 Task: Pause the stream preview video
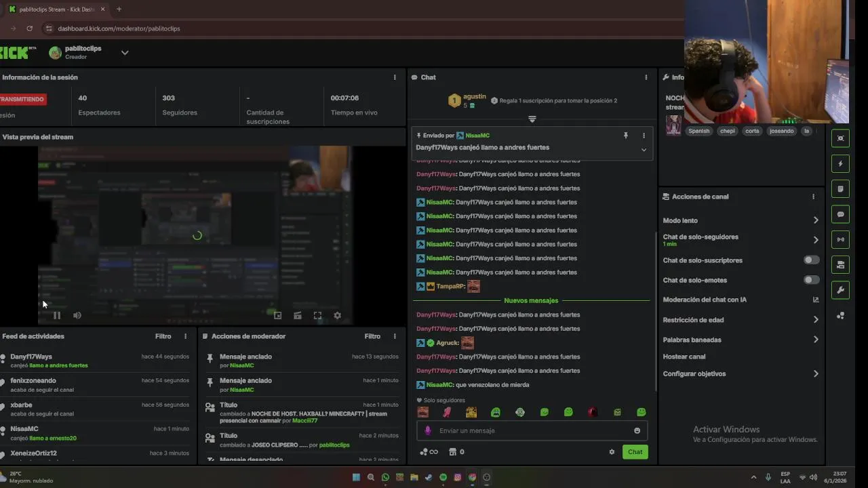click(x=57, y=315)
